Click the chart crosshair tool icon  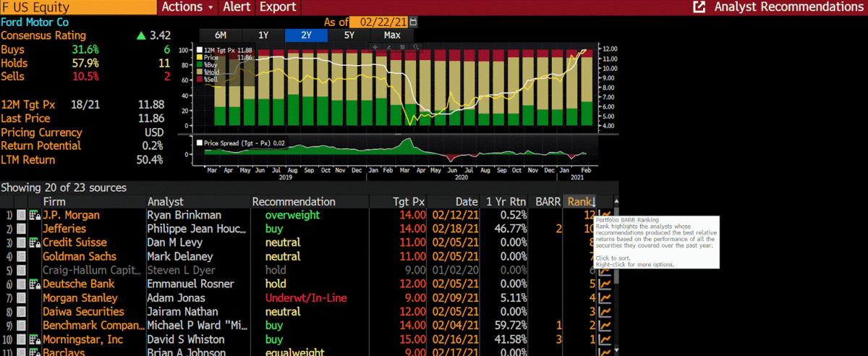coord(376,47)
